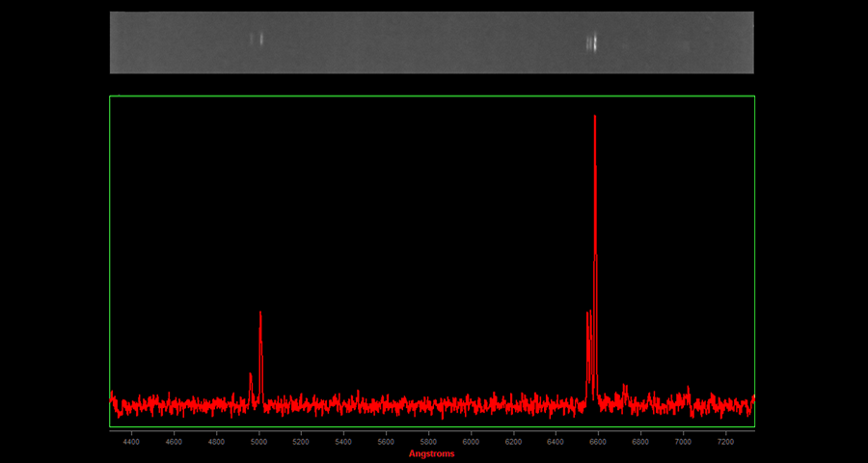Image resolution: width=868 pixels, height=463 pixels.
Task: Select the 5000 wavelength tick label
Action: pyautogui.click(x=258, y=442)
